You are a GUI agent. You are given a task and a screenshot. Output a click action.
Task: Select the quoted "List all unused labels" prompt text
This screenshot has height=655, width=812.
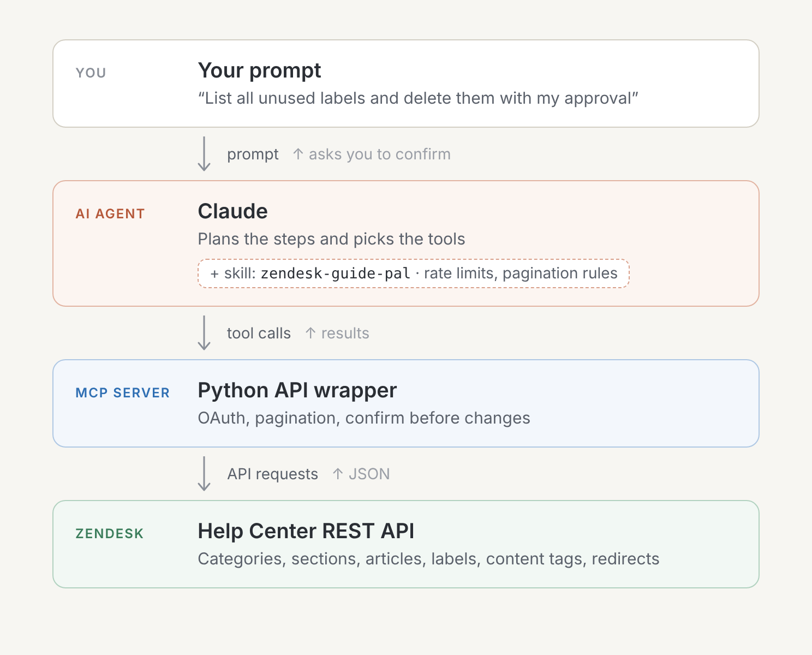418,98
